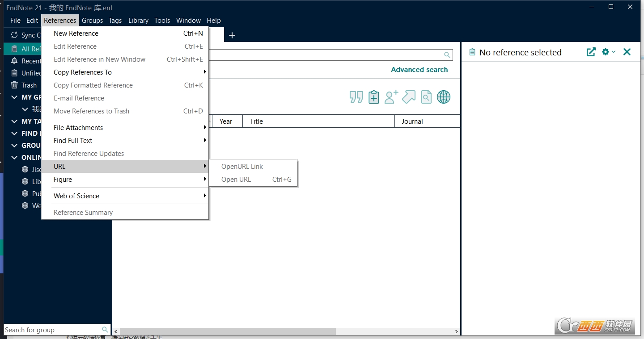Select Move References to Trash entry
644x339 pixels.
point(125,111)
